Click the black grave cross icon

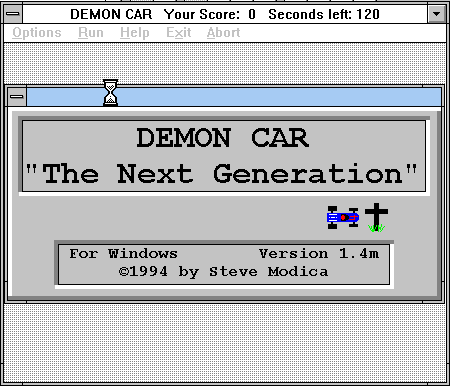point(376,217)
